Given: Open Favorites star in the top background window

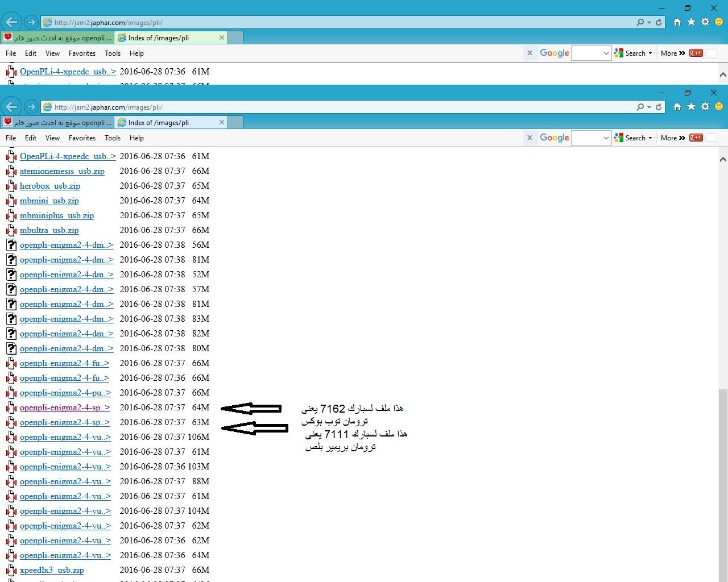Looking at the screenshot, I should (691, 22).
